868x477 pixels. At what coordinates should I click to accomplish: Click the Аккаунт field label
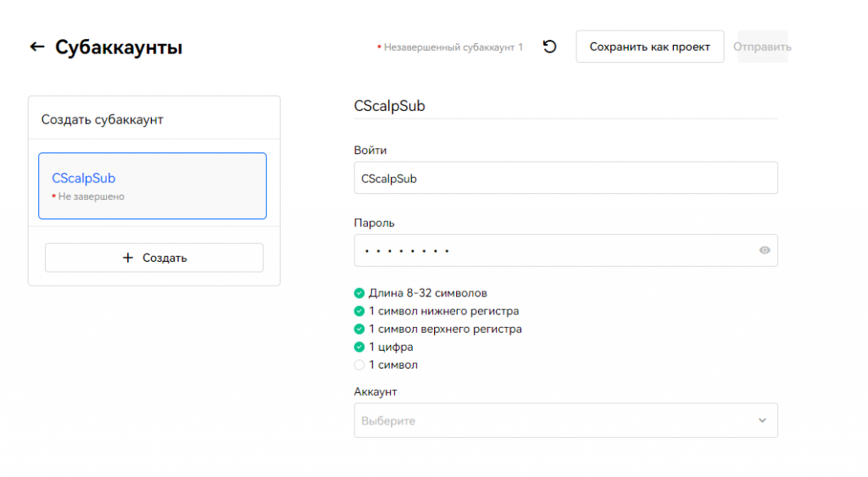click(x=376, y=391)
